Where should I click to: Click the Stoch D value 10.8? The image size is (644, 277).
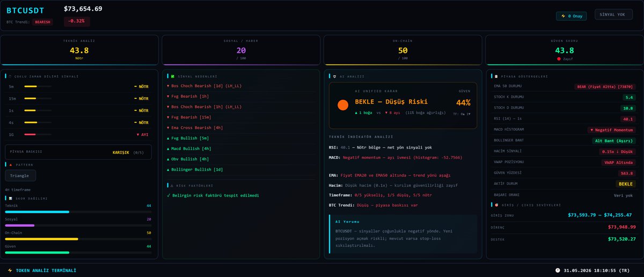coord(628,108)
